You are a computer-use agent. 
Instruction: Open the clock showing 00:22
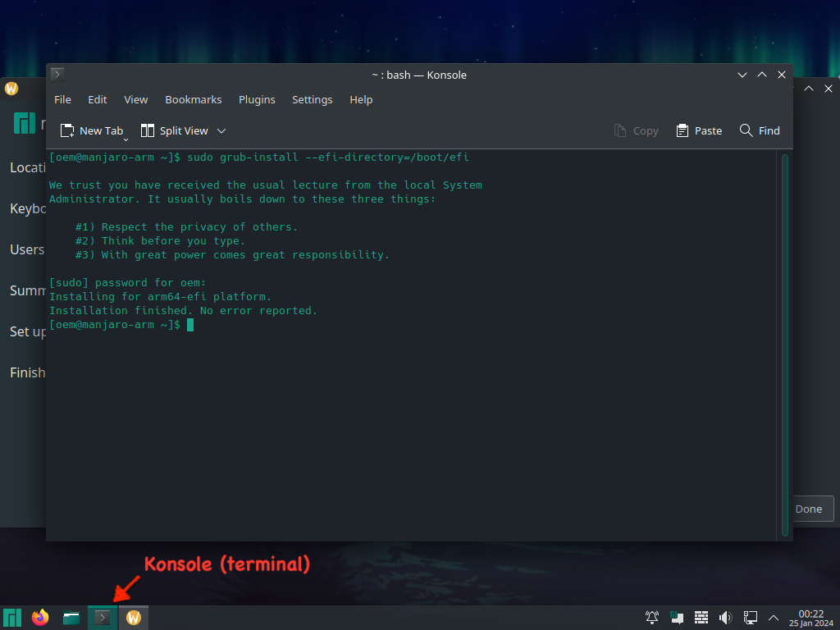click(x=811, y=618)
